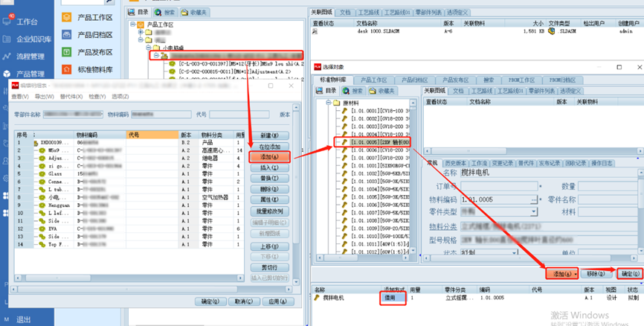Image resolution: width=644 pixels, height=326 pixels.
Task: Open the 产品归档区 icon
Action: (x=66, y=34)
